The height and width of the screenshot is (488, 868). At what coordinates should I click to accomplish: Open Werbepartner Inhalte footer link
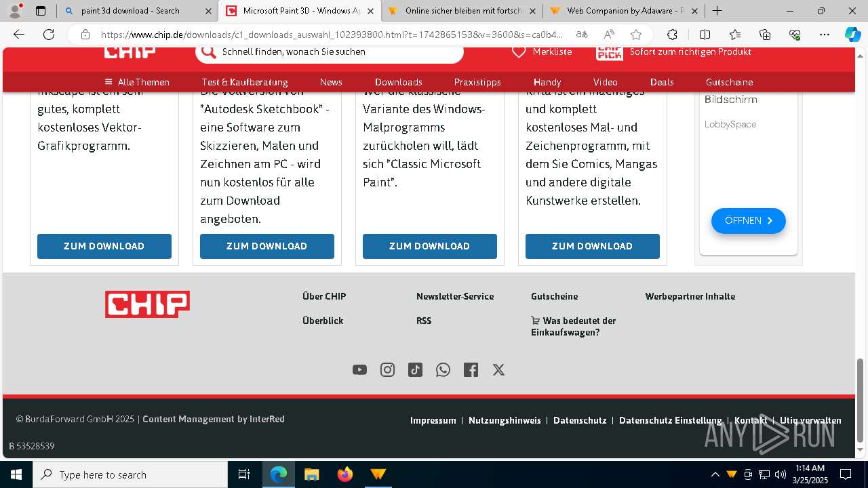[x=690, y=296]
